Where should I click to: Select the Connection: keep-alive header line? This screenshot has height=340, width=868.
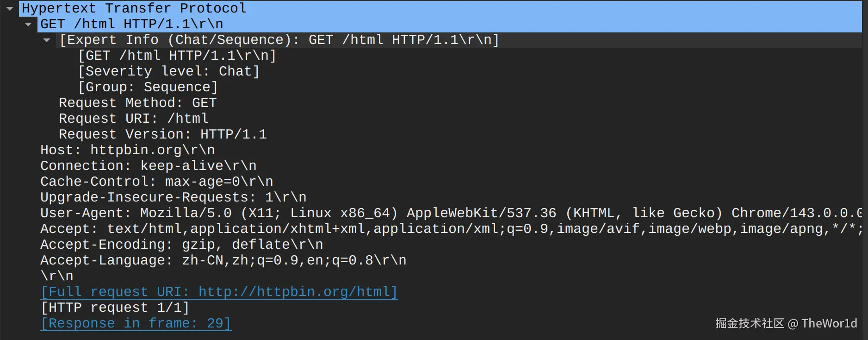click(148, 166)
